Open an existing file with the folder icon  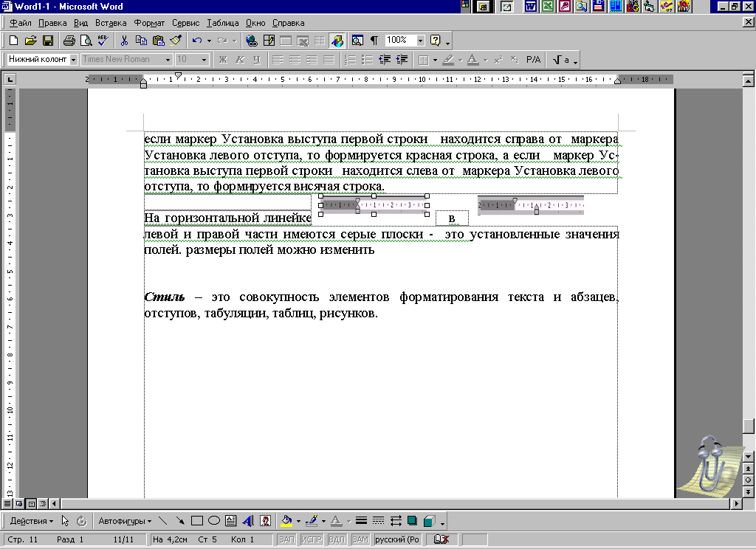[x=30, y=41]
